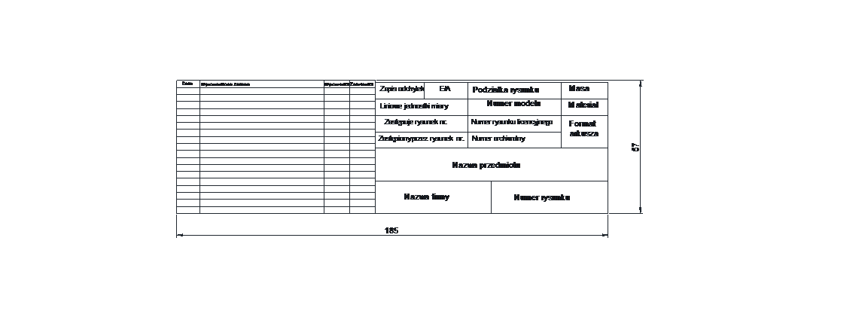
Task: Click the 'Numer modelu' text
Action: pyautogui.click(x=514, y=103)
